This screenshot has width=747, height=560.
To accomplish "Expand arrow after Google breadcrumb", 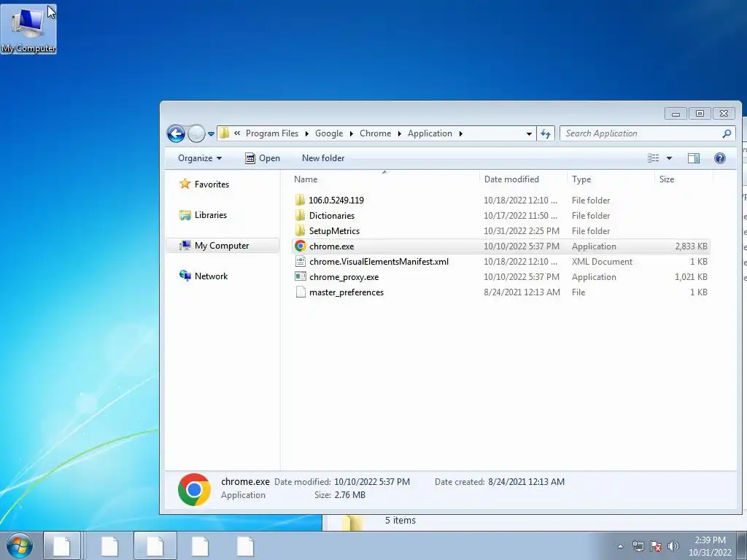I will pos(352,134).
